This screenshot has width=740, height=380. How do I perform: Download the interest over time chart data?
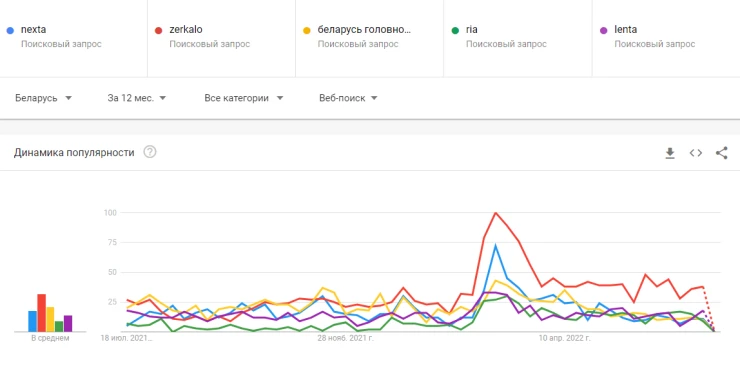(670, 153)
